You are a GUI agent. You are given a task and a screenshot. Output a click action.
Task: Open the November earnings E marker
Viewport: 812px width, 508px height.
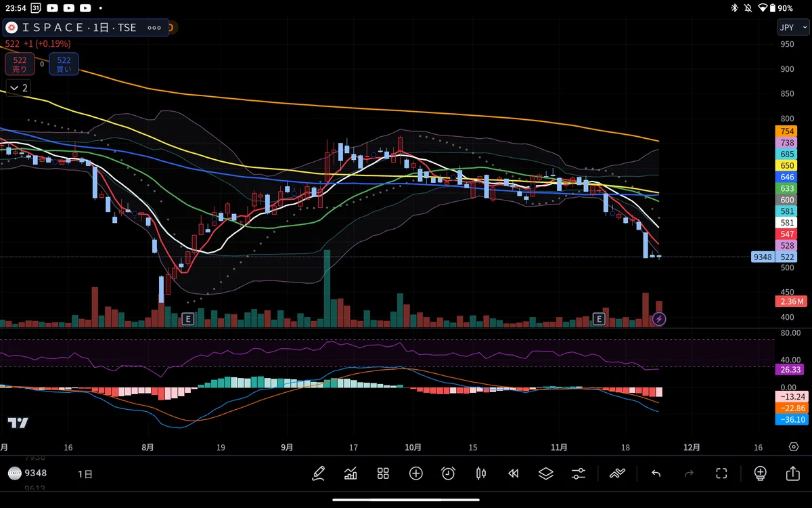coord(598,318)
